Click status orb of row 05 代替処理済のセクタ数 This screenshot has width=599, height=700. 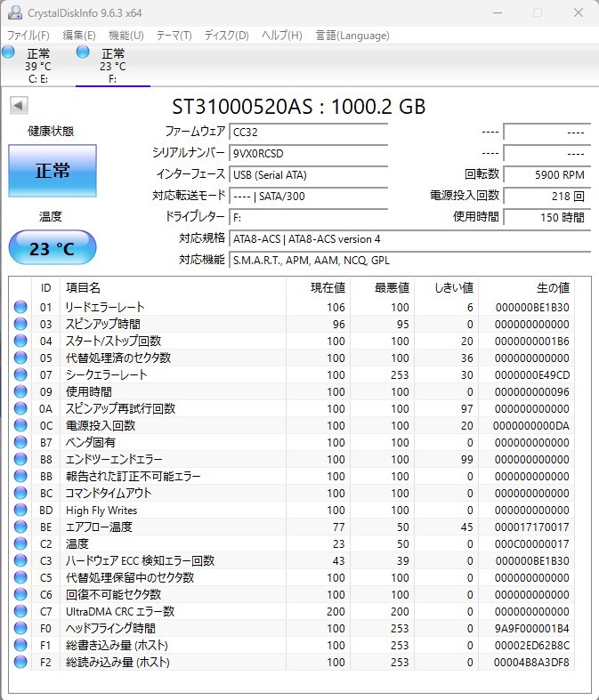(x=20, y=358)
